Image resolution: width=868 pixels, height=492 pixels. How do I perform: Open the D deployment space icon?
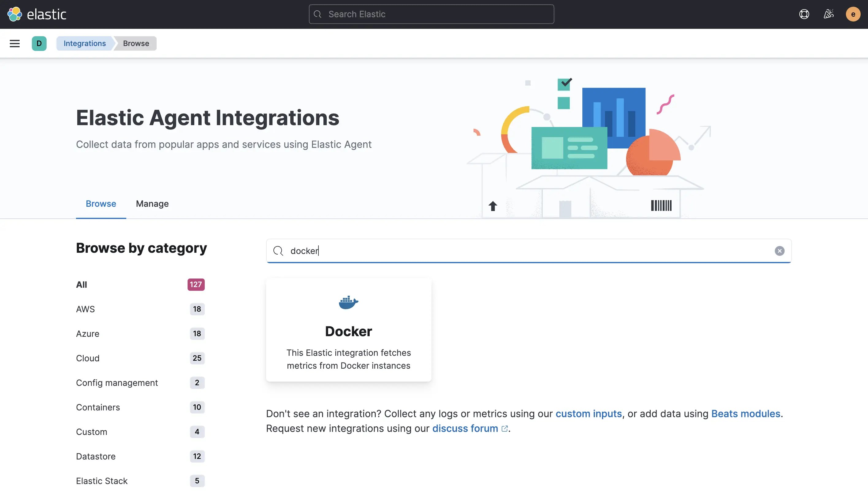click(x=39, y=43)
